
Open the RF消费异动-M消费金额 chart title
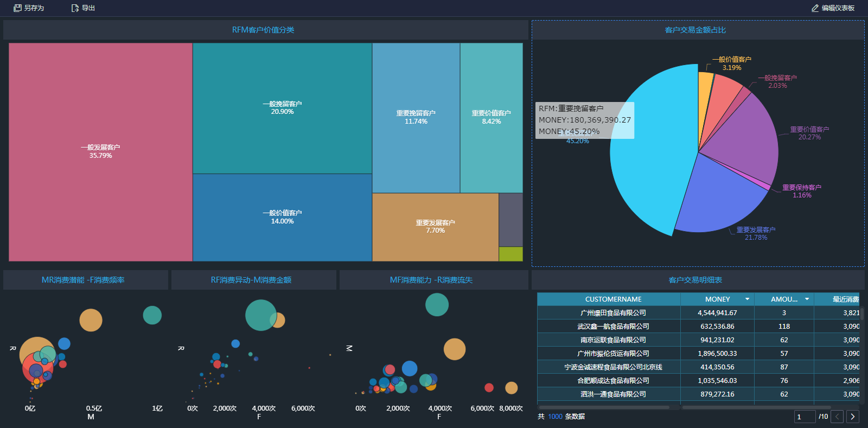251,280
